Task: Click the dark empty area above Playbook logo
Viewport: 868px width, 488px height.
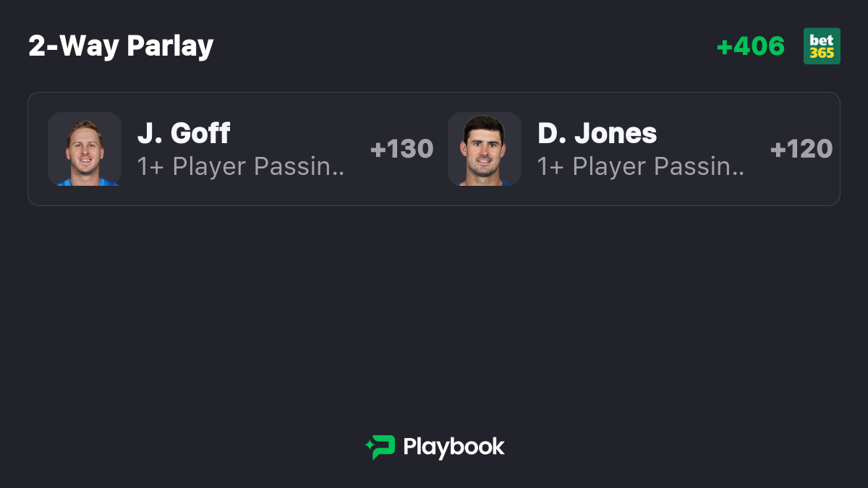Action: tap(434, 318)
